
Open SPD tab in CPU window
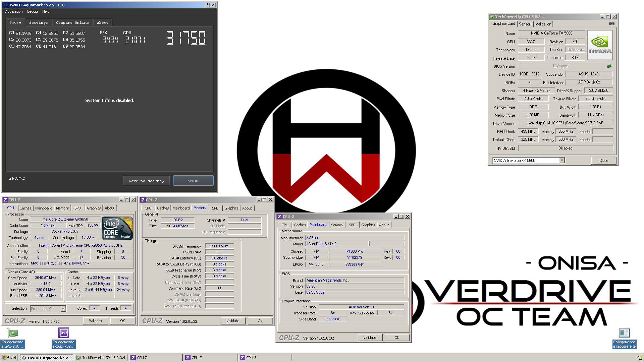(x=78, y=208)
